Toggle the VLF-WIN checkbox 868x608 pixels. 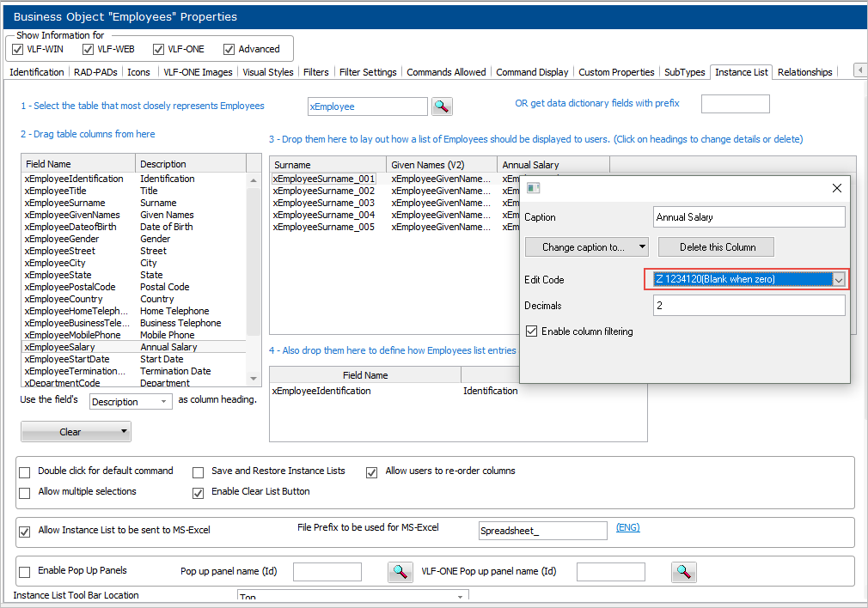(x=18, y=49)
